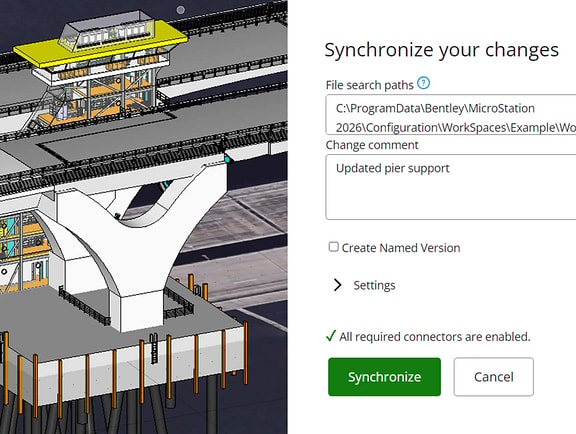Image resolution: width=576 pixels, height=434 pixels.
Task: Click the 'Updated pier support' comment text
Action: (392, 168)
